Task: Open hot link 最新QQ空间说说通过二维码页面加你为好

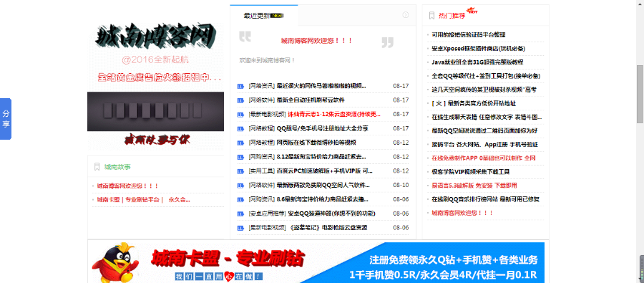Action: click(x=484, y=131)
